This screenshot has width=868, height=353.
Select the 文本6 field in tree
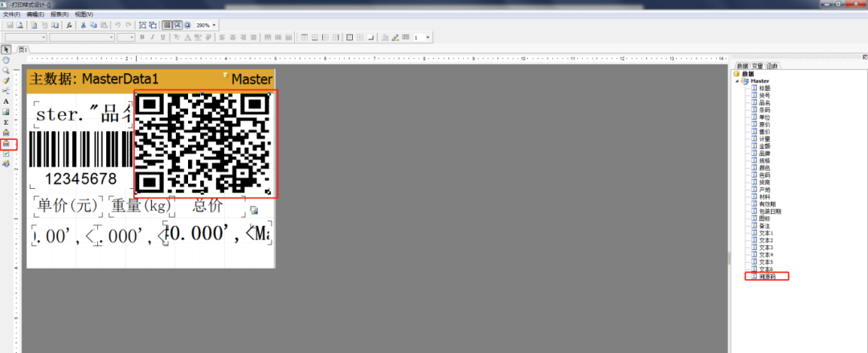(766, 269)
